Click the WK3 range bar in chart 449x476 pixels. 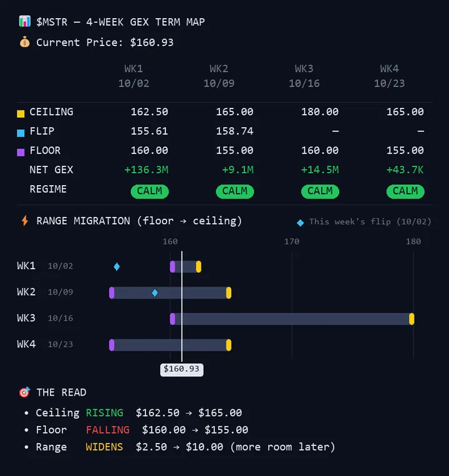292,319
